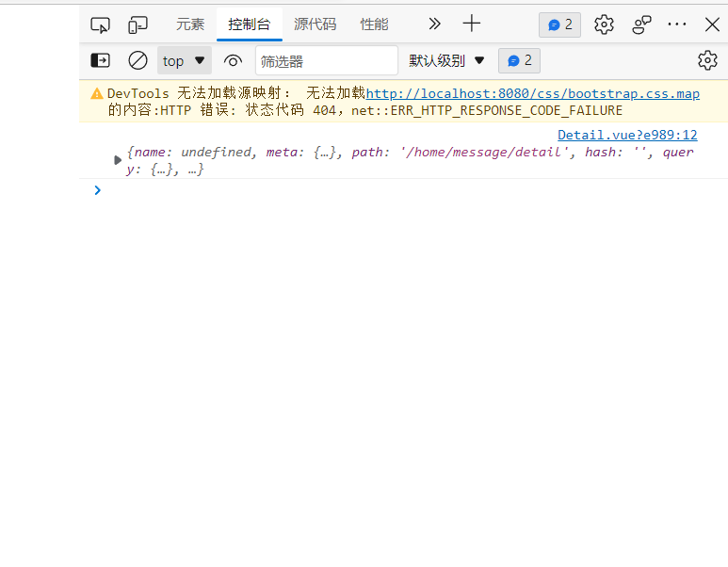Toggle the console sidebar panel icon
Screen dimensions: 728x567
(x=100, y=60)
